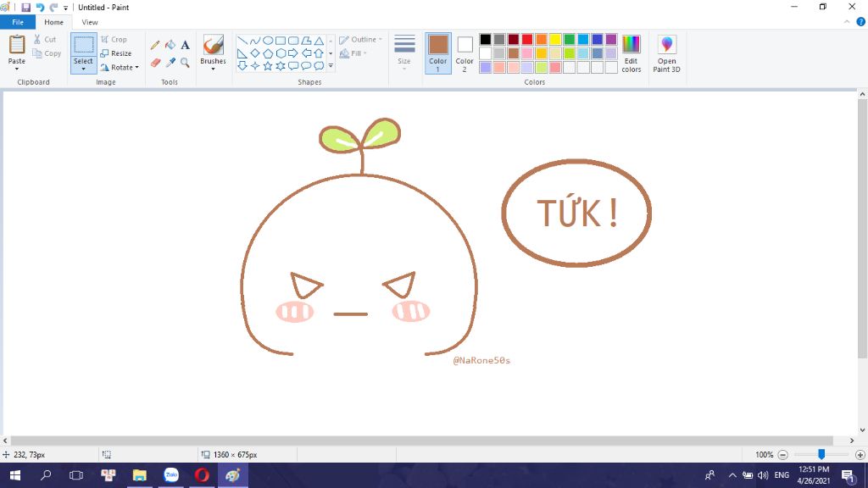This screenshot has width=868, height=488.
Task: Choose the brown color swatch
Action: (x=513, y=53)
